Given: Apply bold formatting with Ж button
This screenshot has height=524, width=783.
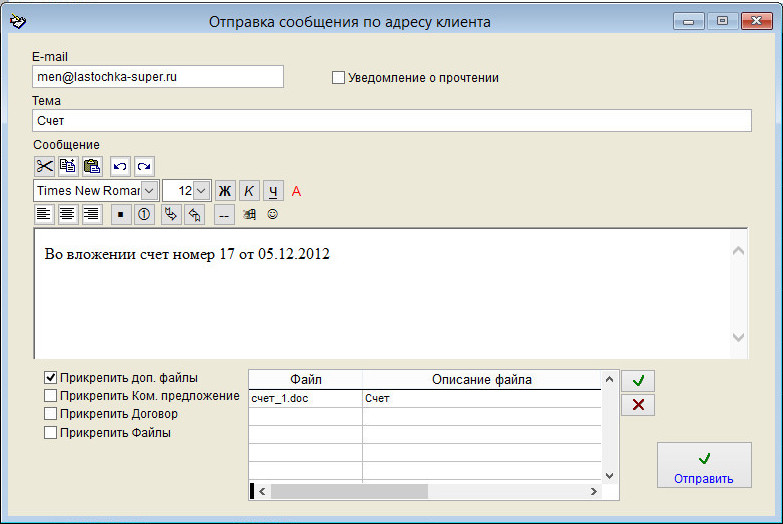Looking at the screenshot, I should [225, 190].
